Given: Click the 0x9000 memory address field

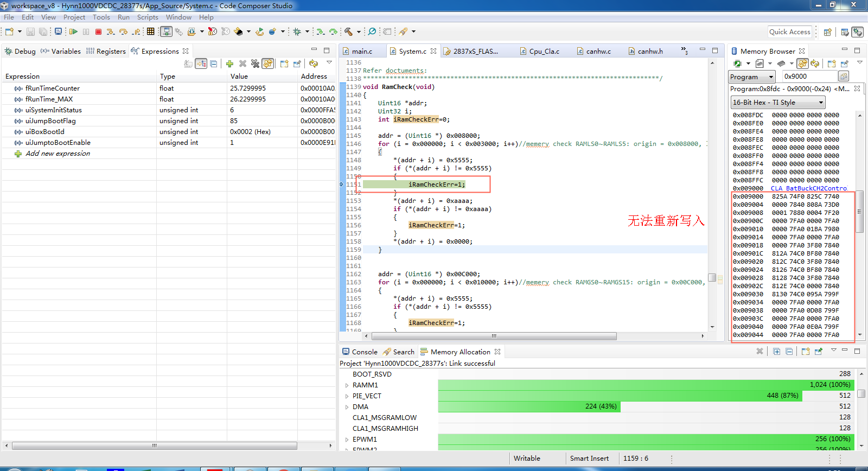Looking at the screenshot, I should point(808,77).
